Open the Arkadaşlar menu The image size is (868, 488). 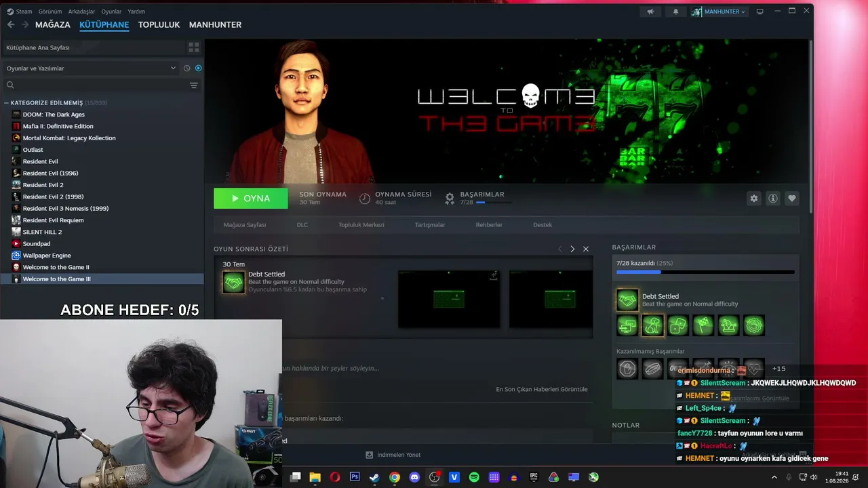click(x=82, y=12)
